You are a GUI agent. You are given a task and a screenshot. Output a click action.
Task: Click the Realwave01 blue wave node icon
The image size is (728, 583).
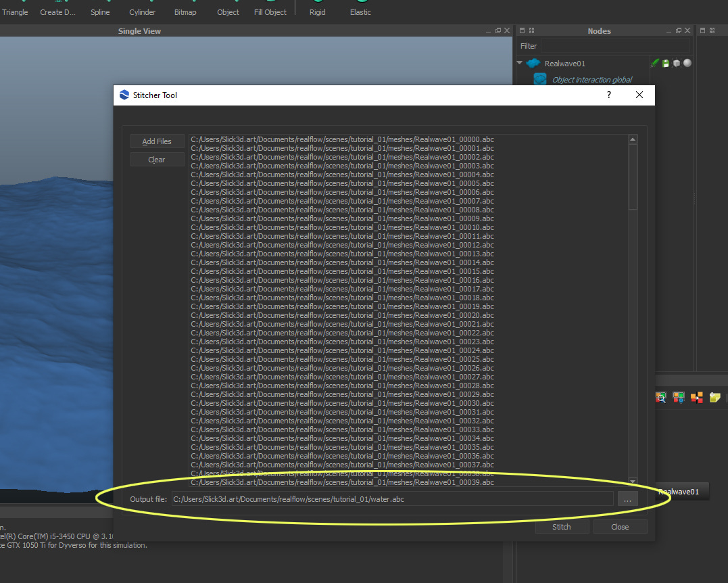pos(533,63)
